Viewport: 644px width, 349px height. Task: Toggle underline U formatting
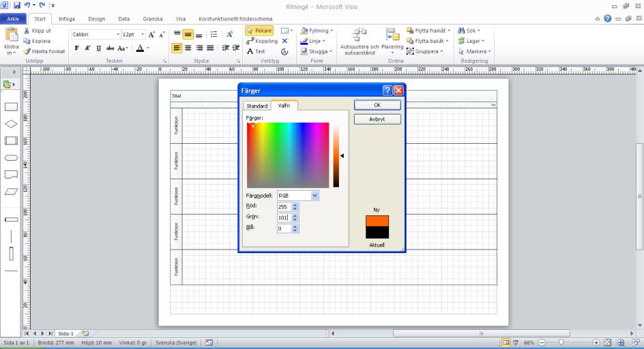(x=98, y=48)
